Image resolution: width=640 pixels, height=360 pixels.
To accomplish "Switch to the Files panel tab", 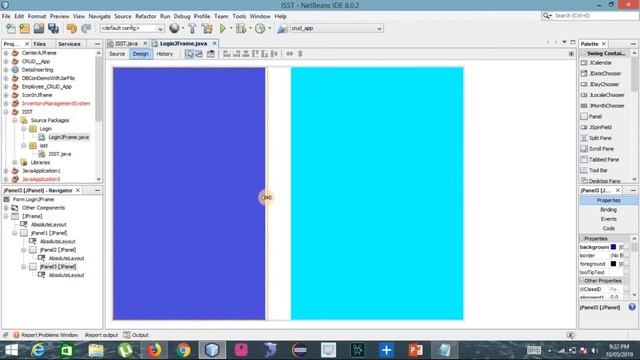I will pyautogui.click(x=40, y=44).
